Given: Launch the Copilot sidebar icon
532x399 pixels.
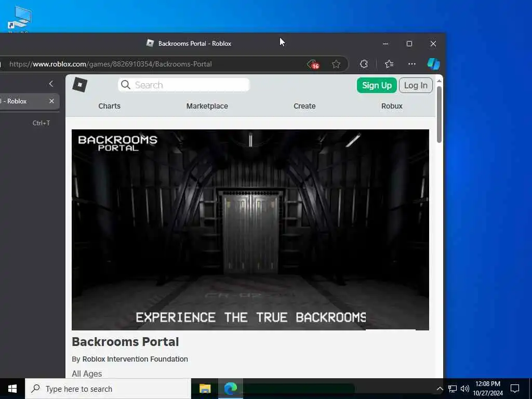Looking at the screenshot, I should coord(433,64).
